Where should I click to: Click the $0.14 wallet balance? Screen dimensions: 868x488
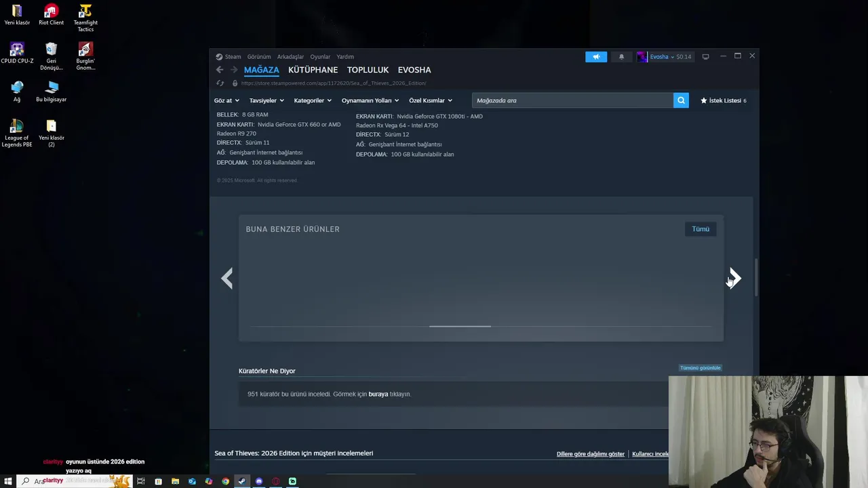684,57
